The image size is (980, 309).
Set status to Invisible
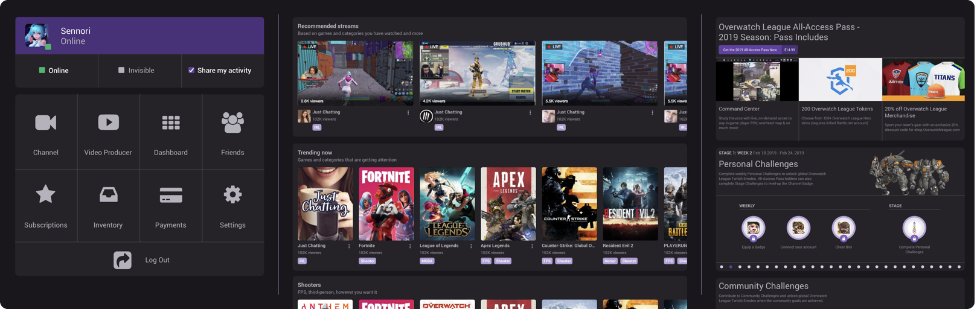(139, 71)
